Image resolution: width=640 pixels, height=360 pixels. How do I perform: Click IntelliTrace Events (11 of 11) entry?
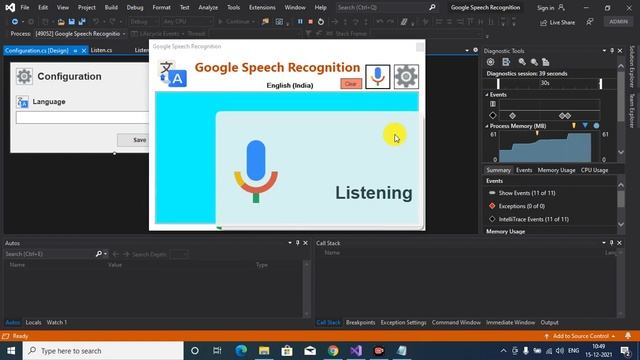(x=533, y=219)
